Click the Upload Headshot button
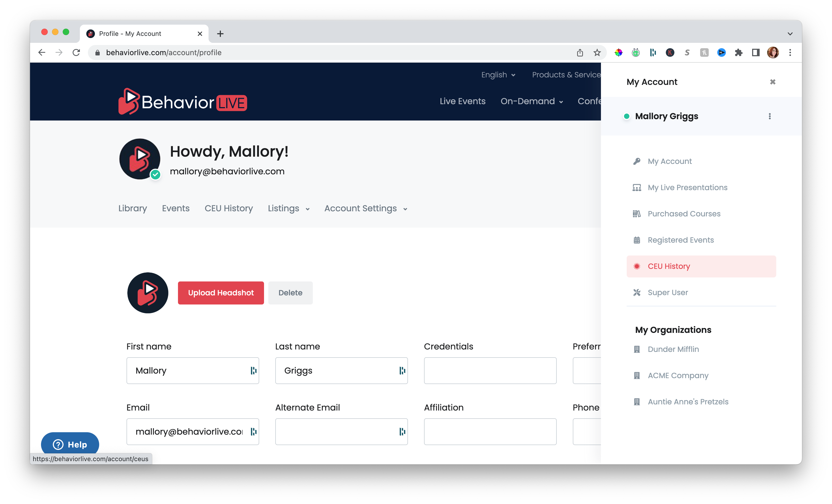 pyautogui.click(x=221, y=293)
